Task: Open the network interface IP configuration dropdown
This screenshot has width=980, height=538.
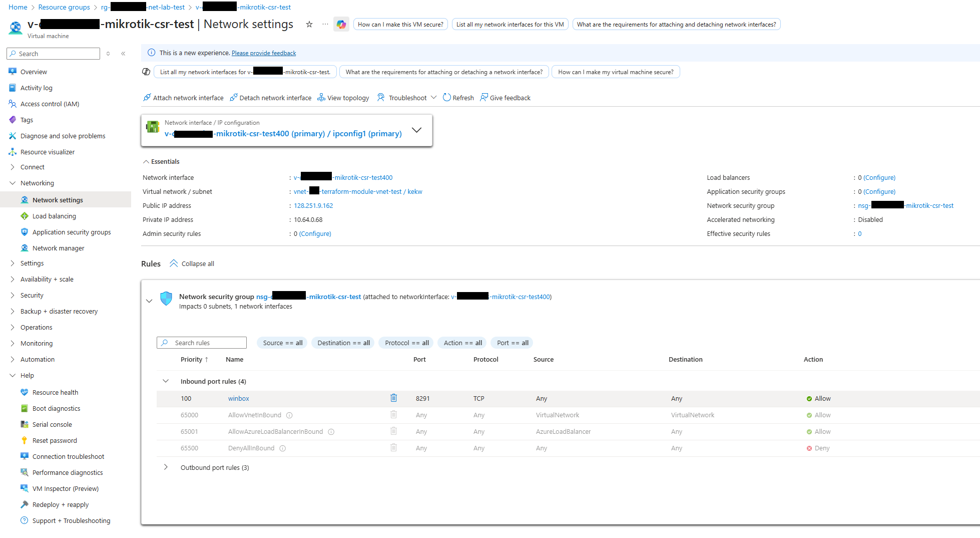Action: pos(416,130)
